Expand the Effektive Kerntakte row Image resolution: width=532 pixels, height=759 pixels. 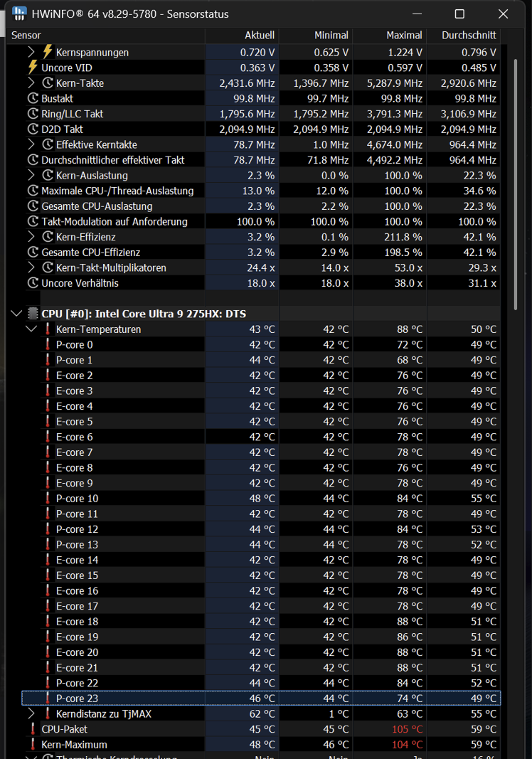pos(31,144)
